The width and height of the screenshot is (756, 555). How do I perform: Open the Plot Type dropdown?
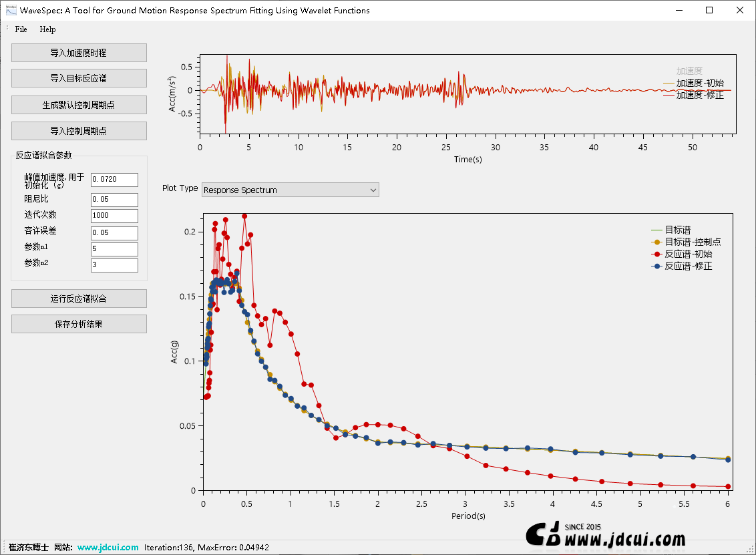pyautogui.click(x=290, y=190)
